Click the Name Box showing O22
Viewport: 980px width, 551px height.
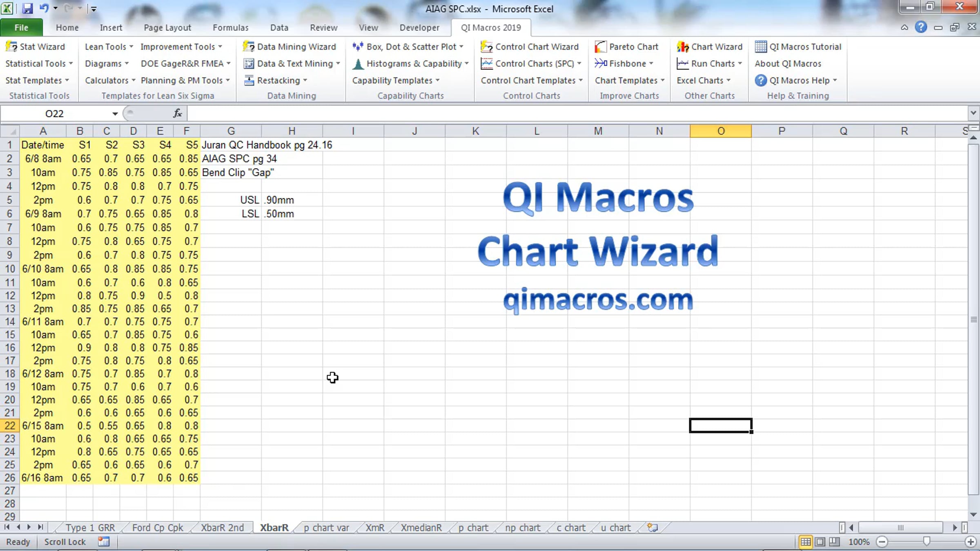(x=55, y=114)
